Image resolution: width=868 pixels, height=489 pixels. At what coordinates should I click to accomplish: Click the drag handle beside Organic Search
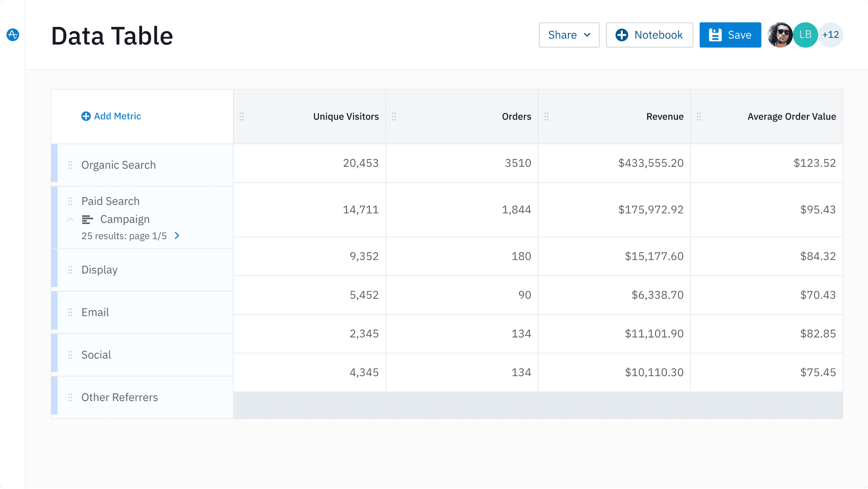(x=70, y=165)
